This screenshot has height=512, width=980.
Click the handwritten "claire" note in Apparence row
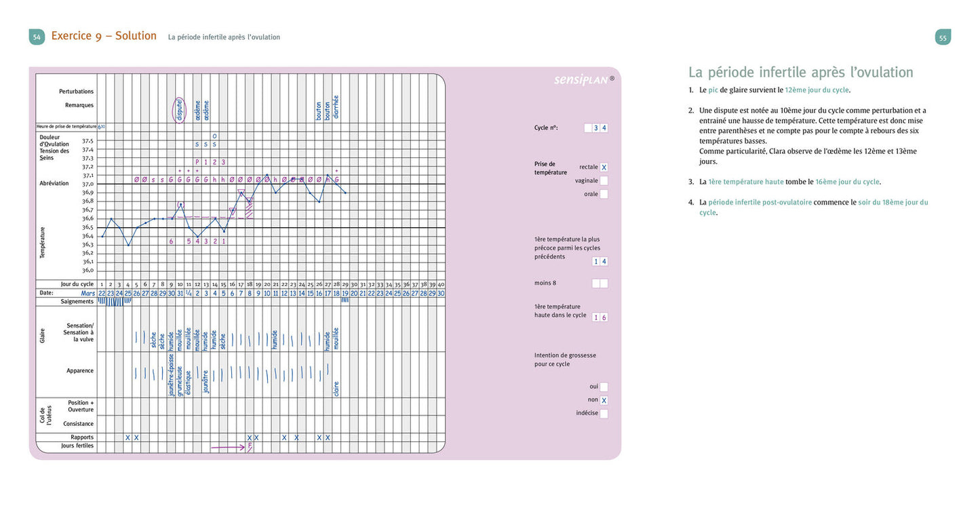click(336, 388)
